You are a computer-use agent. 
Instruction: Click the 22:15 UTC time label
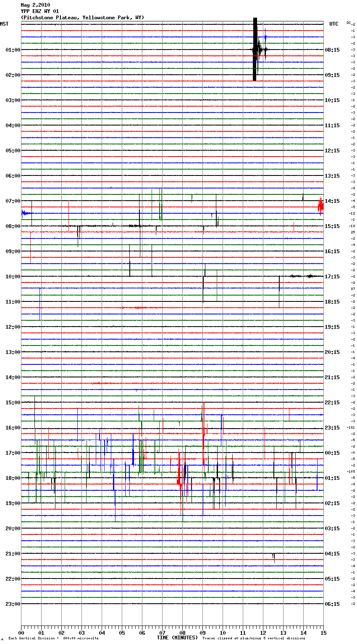coord(332,403)
